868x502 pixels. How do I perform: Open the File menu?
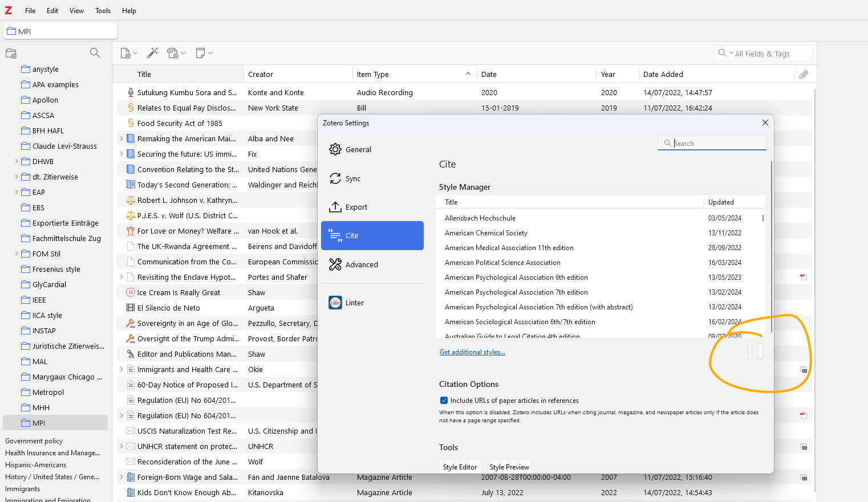(30, 10)
